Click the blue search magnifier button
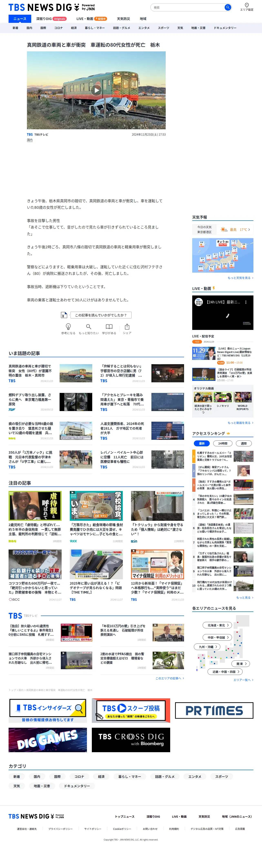 [x=228, y=7]
